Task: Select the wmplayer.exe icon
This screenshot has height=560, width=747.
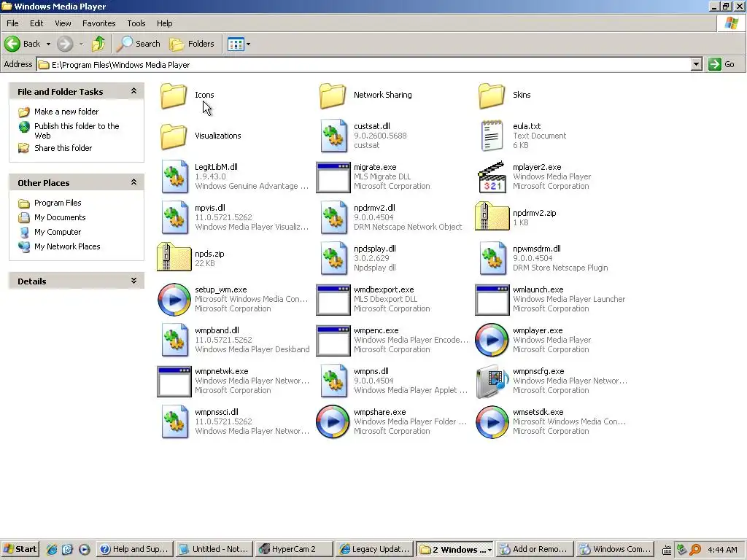Action: point(492,340)
